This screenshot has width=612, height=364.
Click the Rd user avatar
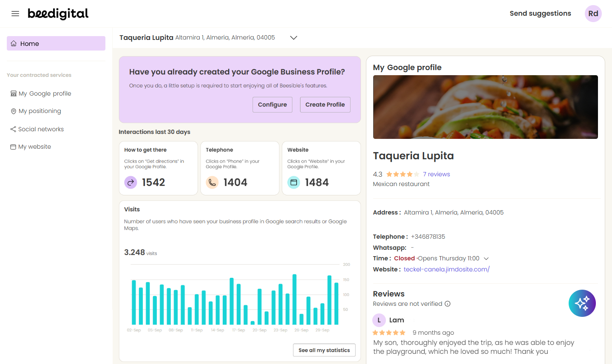593,14
